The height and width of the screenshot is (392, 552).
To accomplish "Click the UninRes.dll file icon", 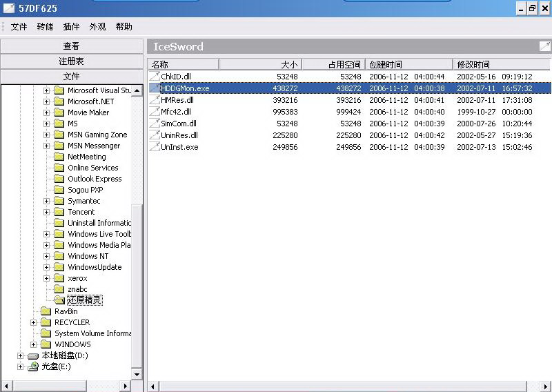I will click(x=154, y=135).
